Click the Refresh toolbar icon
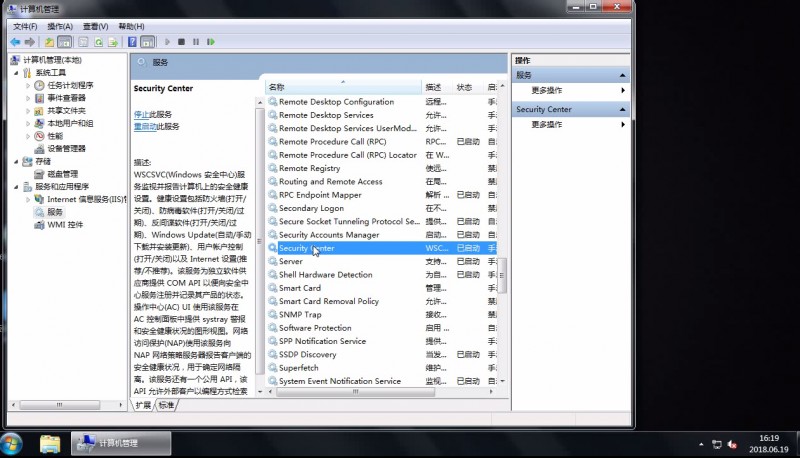The width and height of the screenshot is (800, 458). [98, 42]
